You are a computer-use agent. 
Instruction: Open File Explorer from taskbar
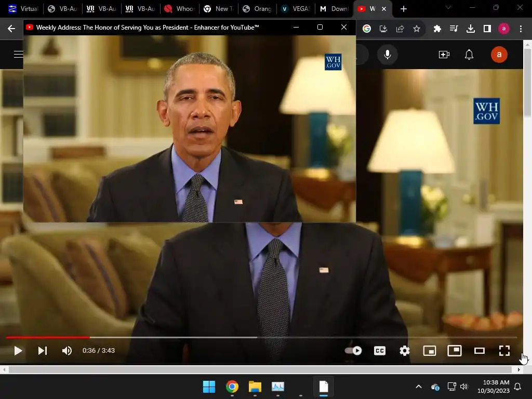click(x=255, y=387)
